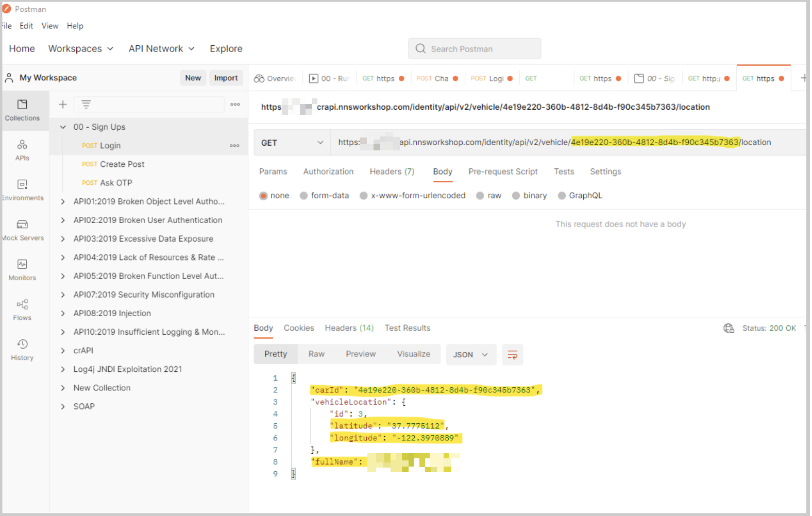
Task: Open the 00 - Run runner tab
Action: 329,78
